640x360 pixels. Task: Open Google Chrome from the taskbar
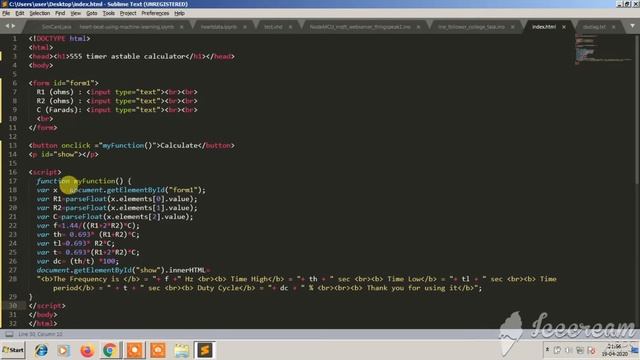tap(110, 350)
